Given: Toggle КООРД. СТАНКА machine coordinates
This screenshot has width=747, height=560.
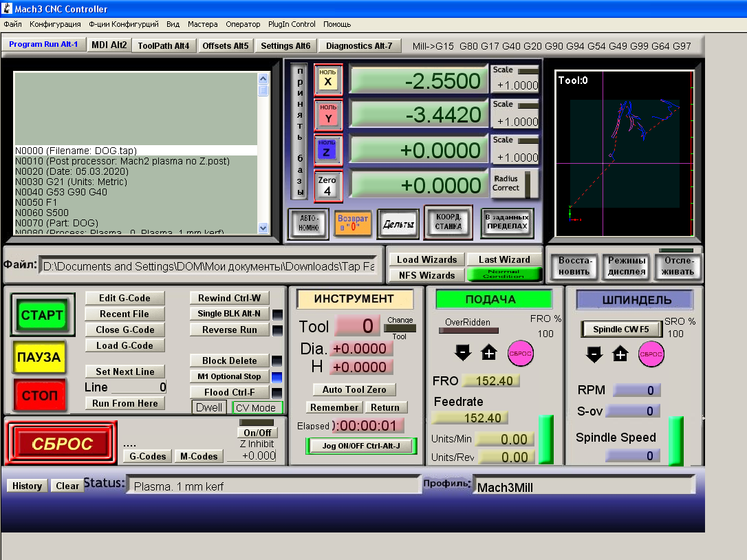Looking at the screenshot, I should (448, 222).
